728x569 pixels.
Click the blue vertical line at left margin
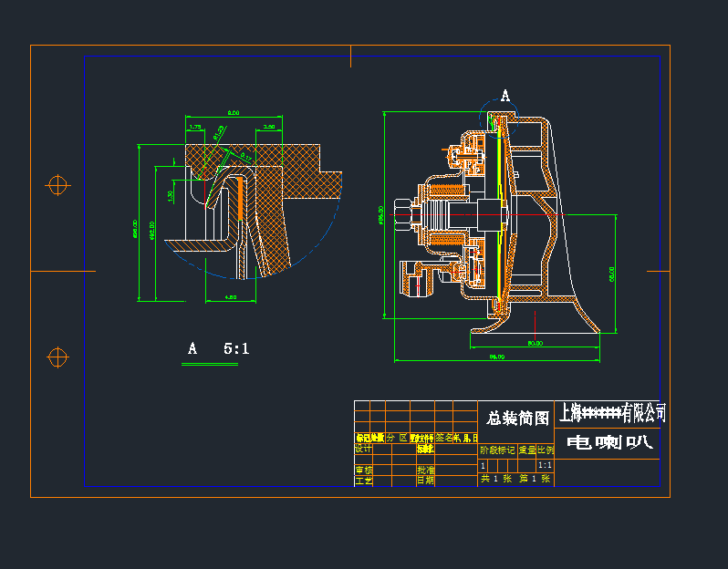click(x=85, y=274)
